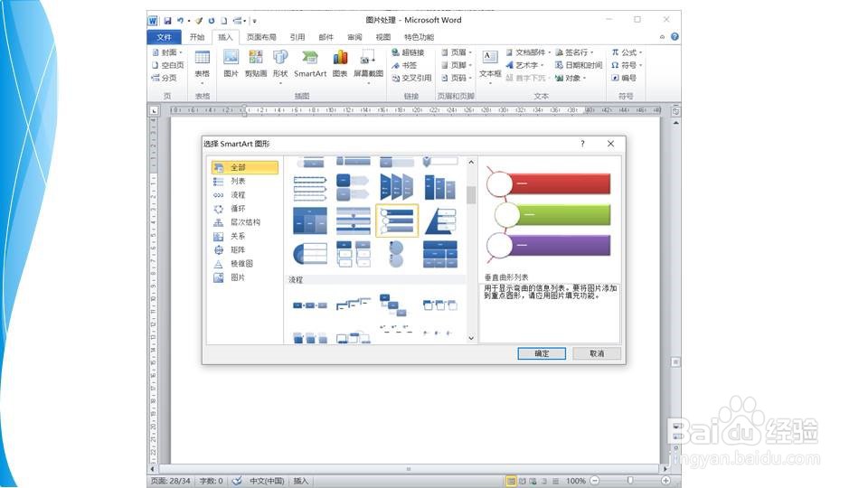Insert a page break with 分页
The width and height of the screenshot is (868, 488).
[x=164, y=78]
